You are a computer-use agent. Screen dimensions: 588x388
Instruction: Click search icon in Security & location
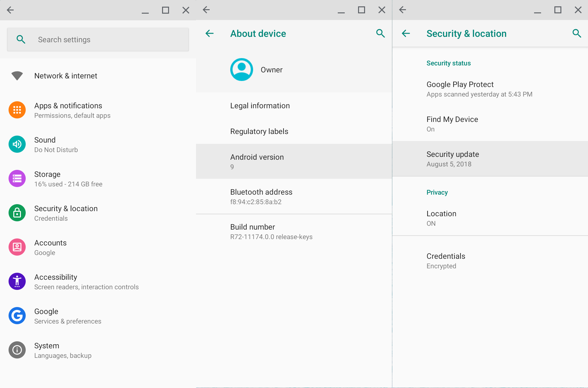576,33
